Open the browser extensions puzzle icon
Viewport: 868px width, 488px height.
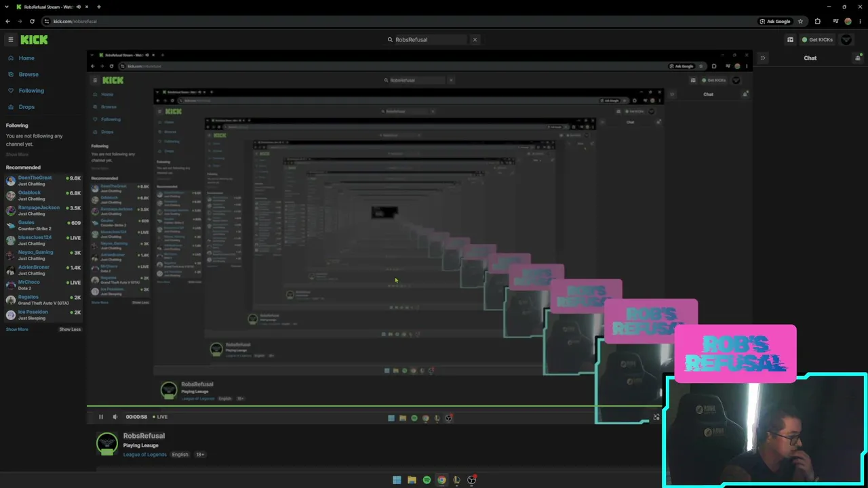click(x=818, y=21)
